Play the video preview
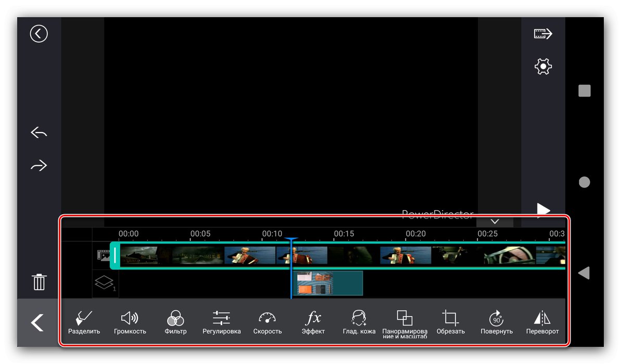The height and width of the screenshot is (364, 621). click(x=543, y=210)
